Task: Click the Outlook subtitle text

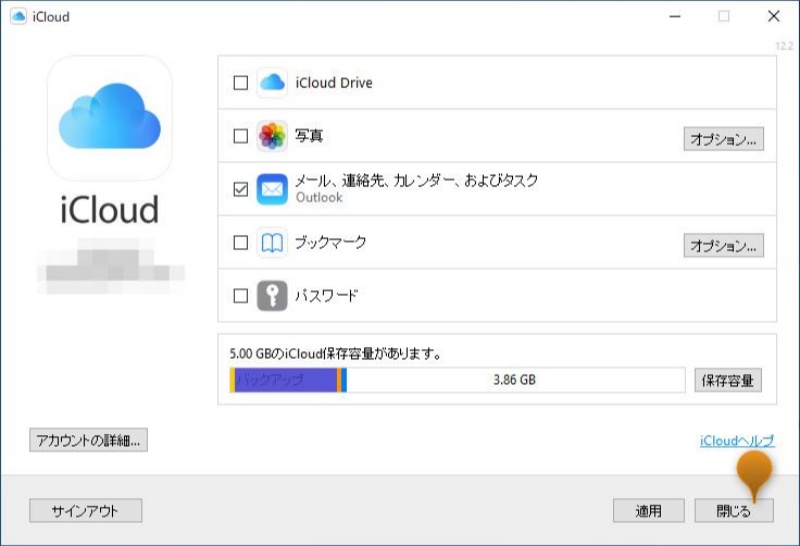Action: [319, 197]
